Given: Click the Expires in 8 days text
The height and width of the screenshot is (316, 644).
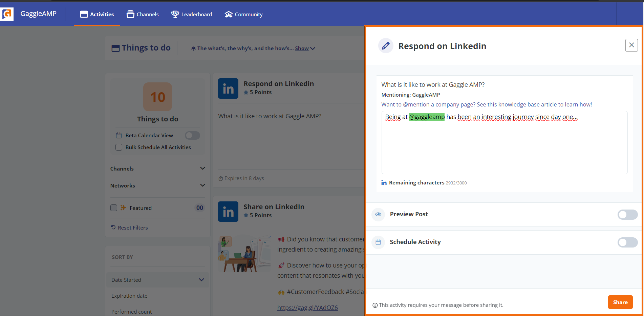Looking at the screenshot, I should click(244, 178).
